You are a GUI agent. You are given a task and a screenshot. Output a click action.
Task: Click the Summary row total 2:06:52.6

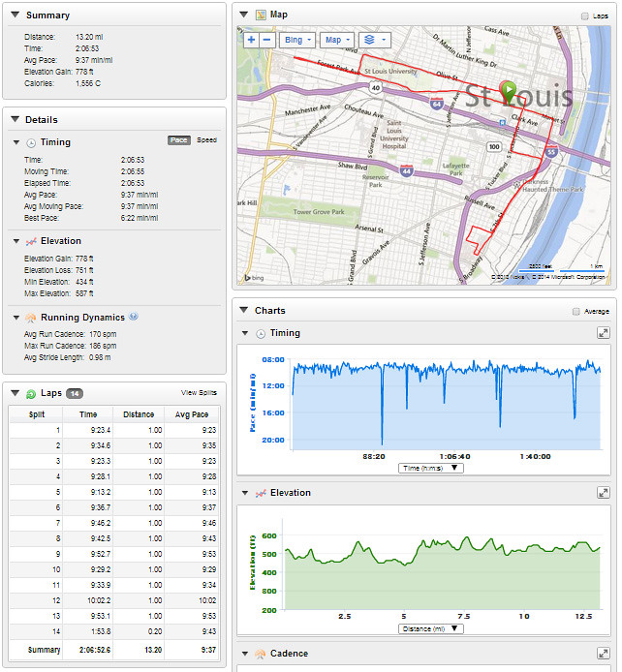(x=95, y=650)
